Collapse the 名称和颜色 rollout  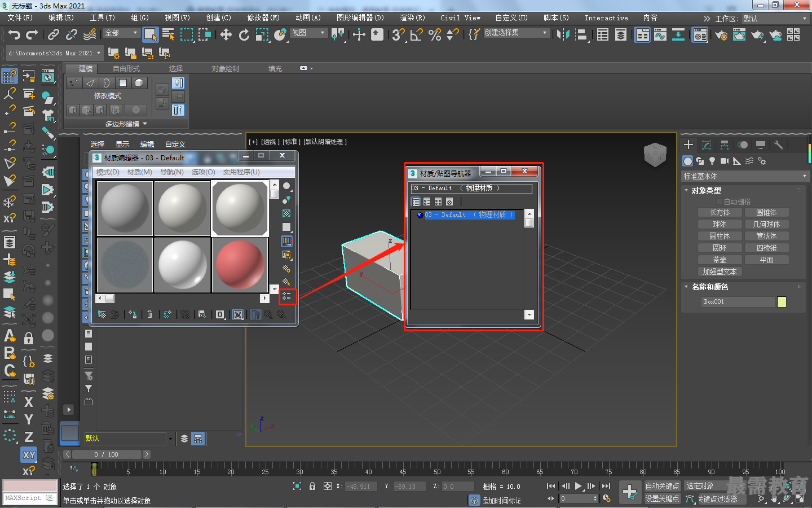[709, 287]
